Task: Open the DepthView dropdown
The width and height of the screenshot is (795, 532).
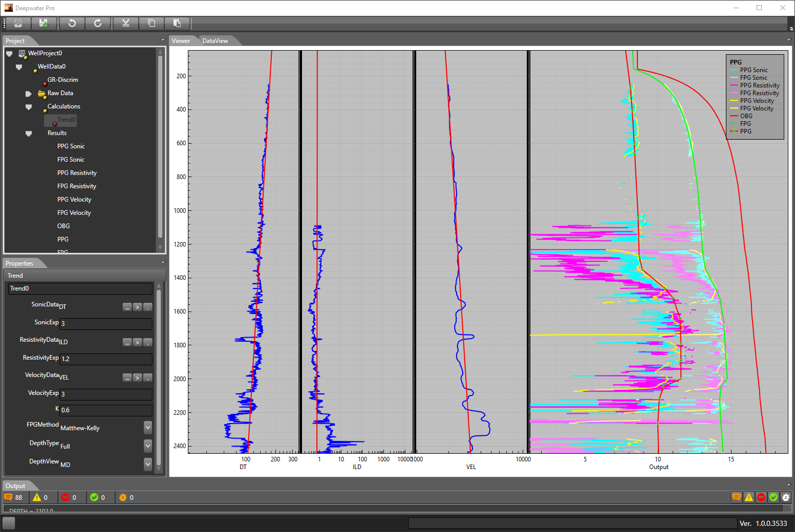Action: pos(148,464)
